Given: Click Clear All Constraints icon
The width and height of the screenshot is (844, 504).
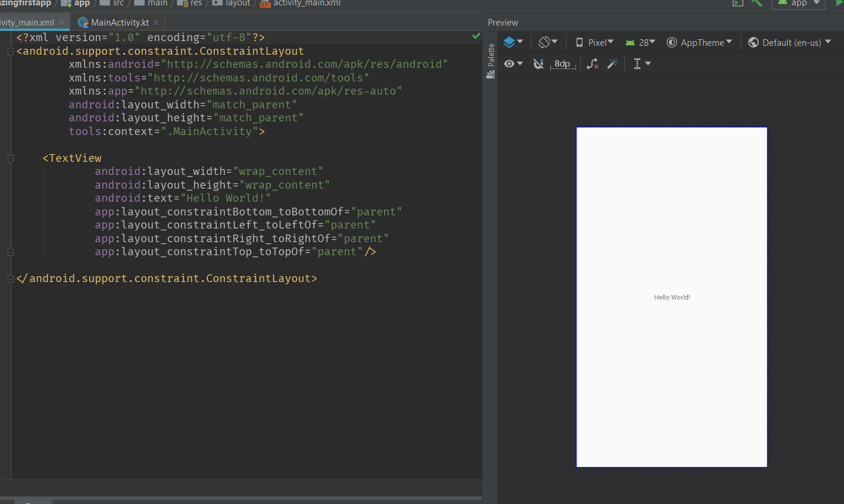Looking at the screenshot, I should [592, 64].
